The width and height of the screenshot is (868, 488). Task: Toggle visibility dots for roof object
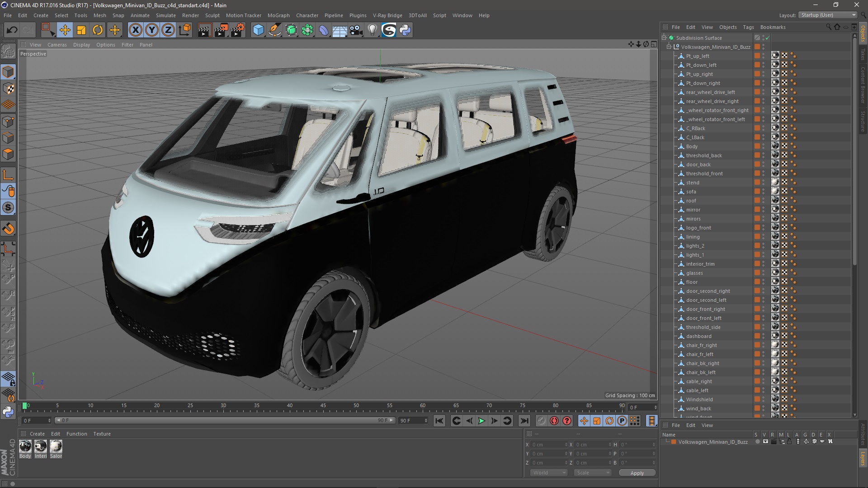764,201
